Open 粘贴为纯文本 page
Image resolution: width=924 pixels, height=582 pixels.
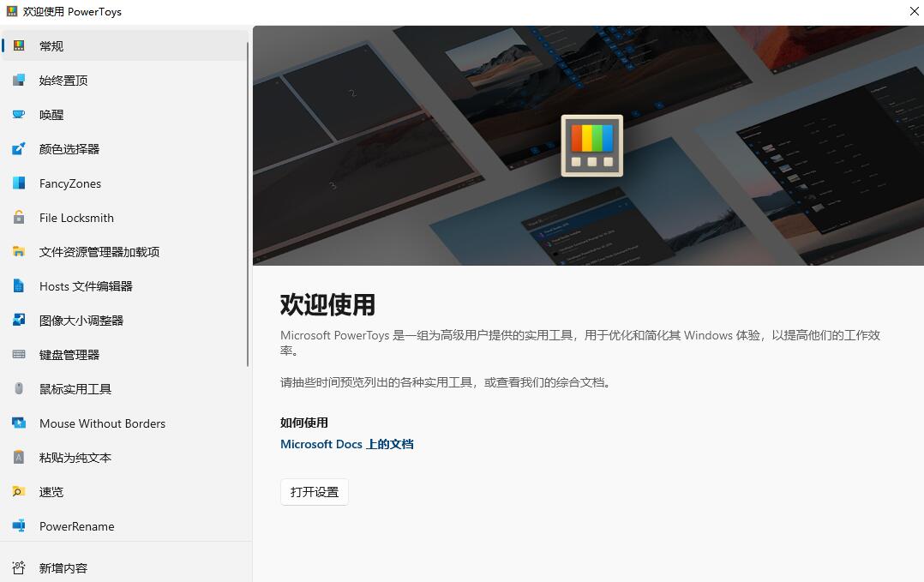(x=124, y=457)
